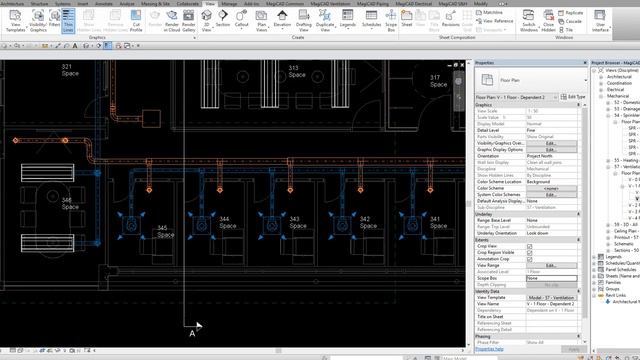This screenshot has height=360, width=640.
Task: Open View Templates tool in ribbon
Action: pos(16,21)
